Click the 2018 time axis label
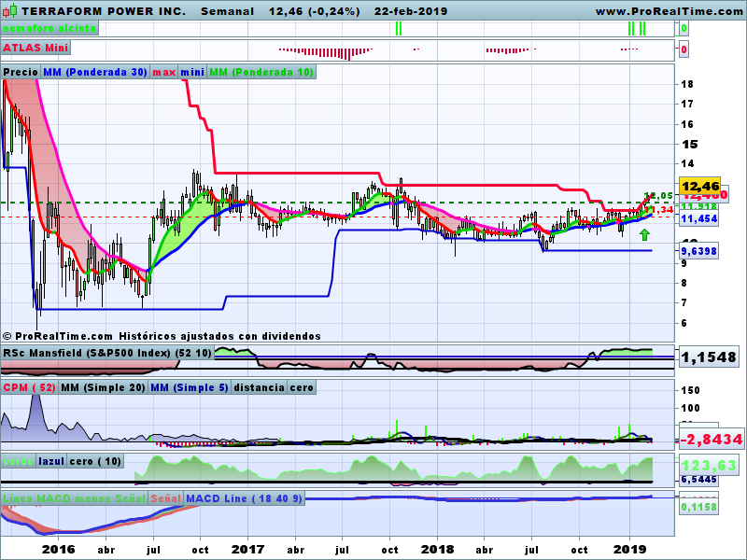 437,549
